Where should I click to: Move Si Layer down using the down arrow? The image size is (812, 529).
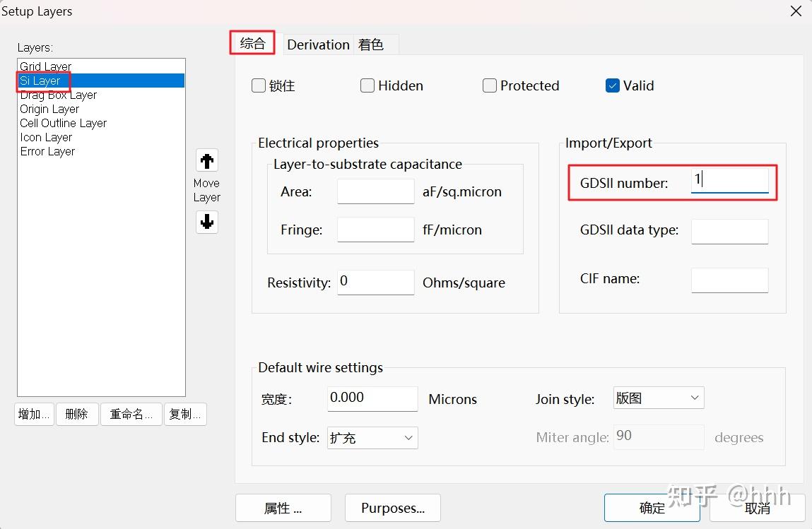[x=206, y=222]
